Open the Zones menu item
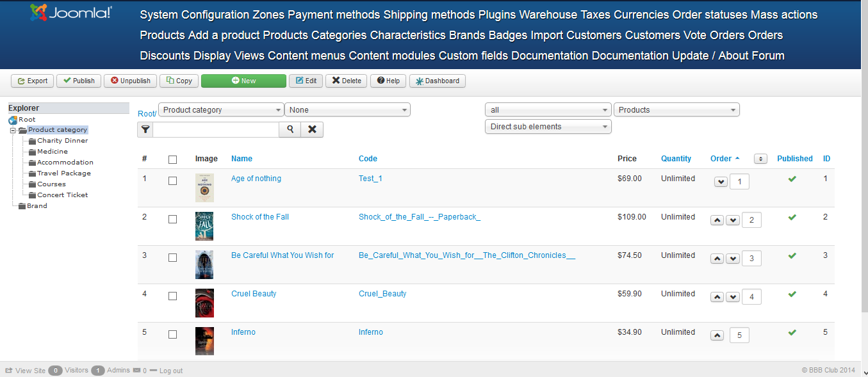The width and height of the screenshot is (868, 377). [x=268, y=15]
